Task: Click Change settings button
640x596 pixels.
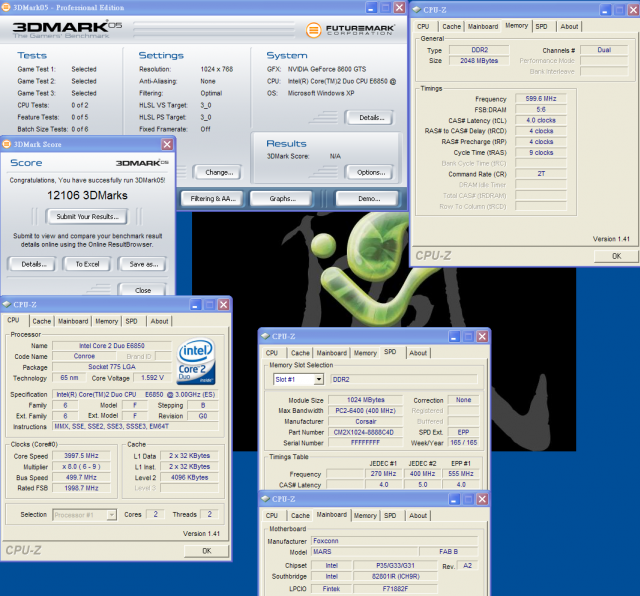Action: click(x=218, y=172)
